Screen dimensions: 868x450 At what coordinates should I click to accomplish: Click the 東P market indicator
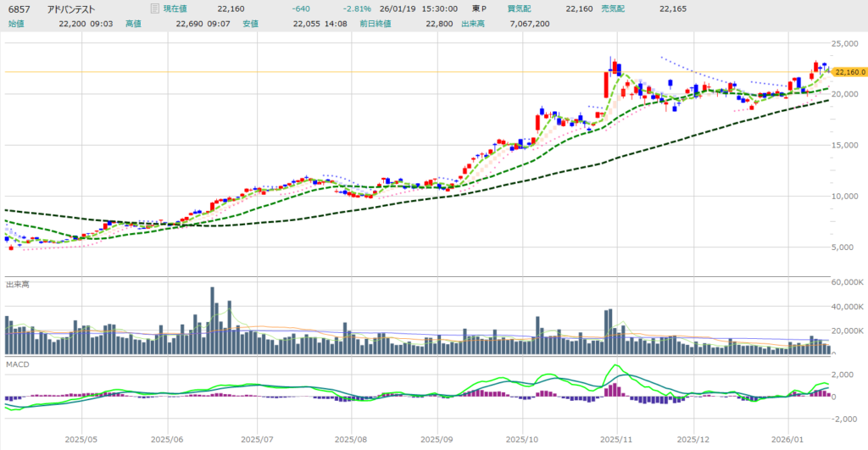tap(480, 8)
